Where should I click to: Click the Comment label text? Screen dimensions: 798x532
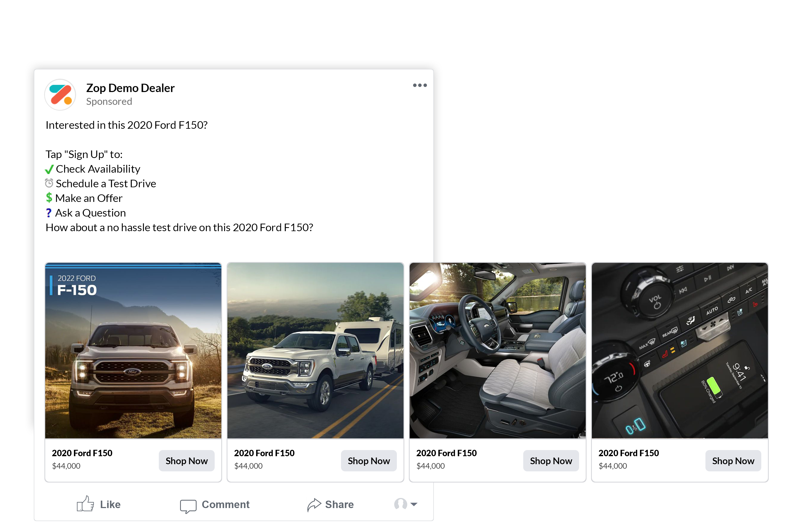(x=226, y=505)
